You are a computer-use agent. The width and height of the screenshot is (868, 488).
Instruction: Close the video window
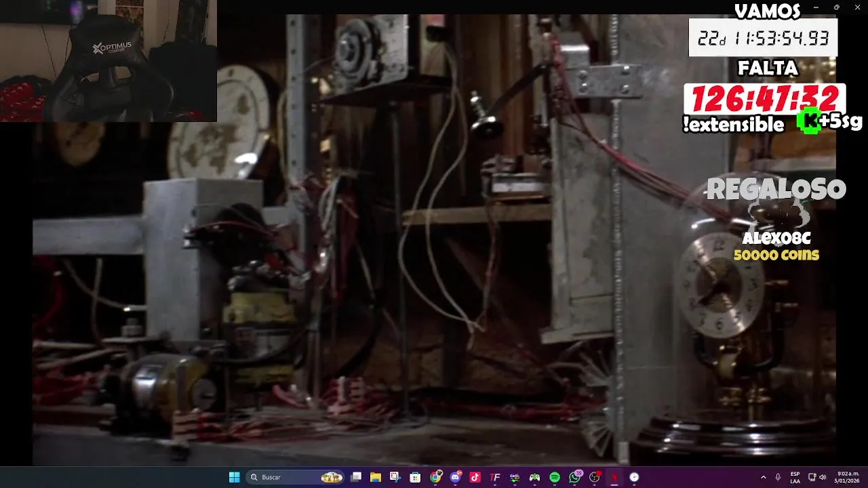point(857,7)
